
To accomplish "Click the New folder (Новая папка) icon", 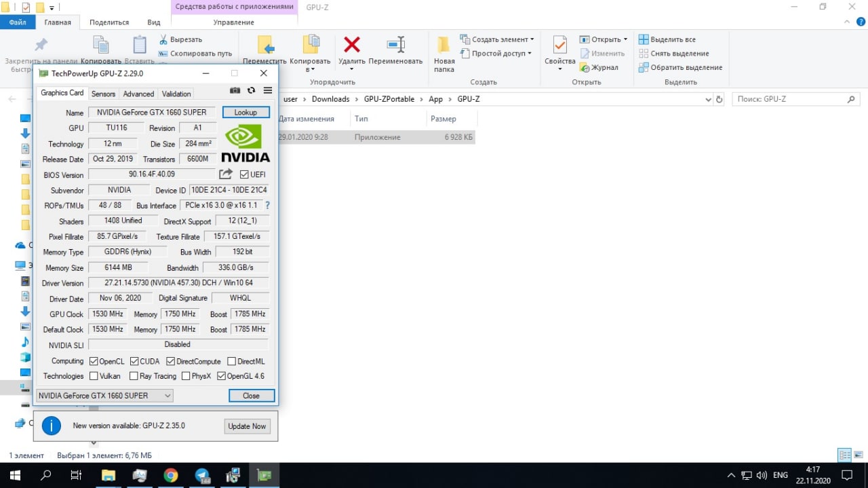I will coord(444,45).
